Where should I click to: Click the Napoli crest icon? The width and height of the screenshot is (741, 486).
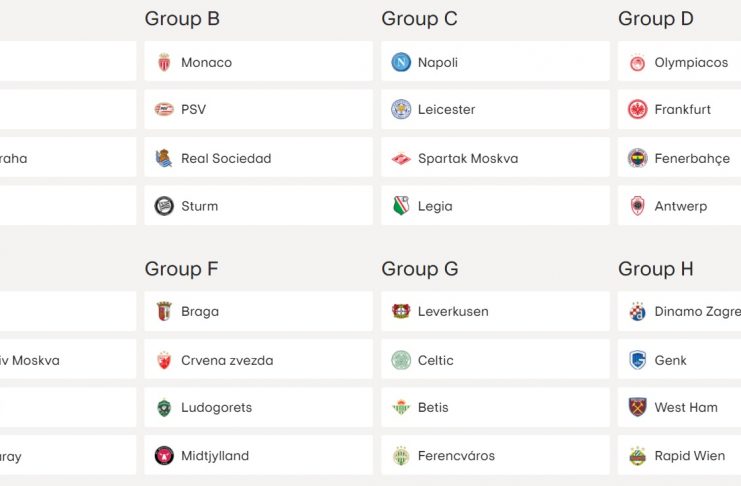pos(401,62)
